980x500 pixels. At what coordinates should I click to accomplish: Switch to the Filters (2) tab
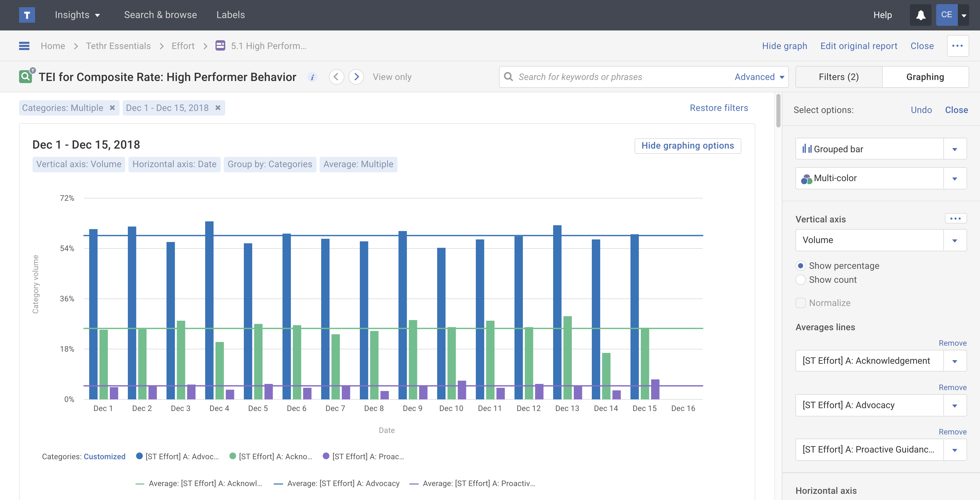point(838,77)
